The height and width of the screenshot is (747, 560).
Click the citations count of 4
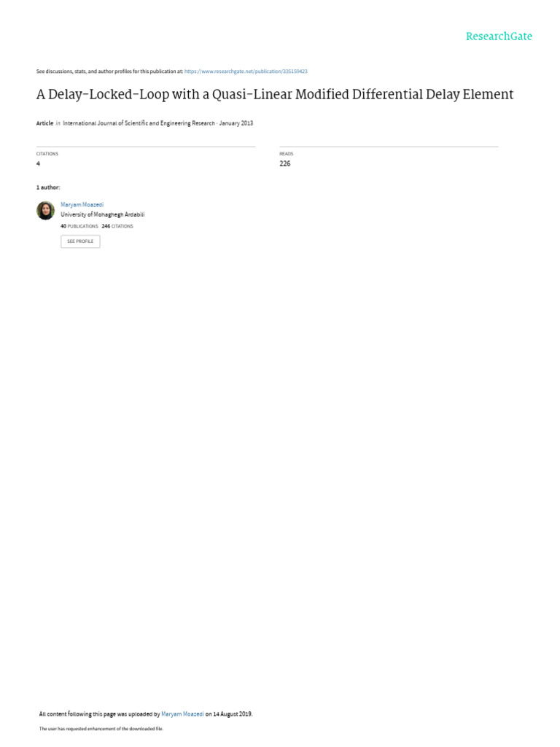[x=38, y=163]
